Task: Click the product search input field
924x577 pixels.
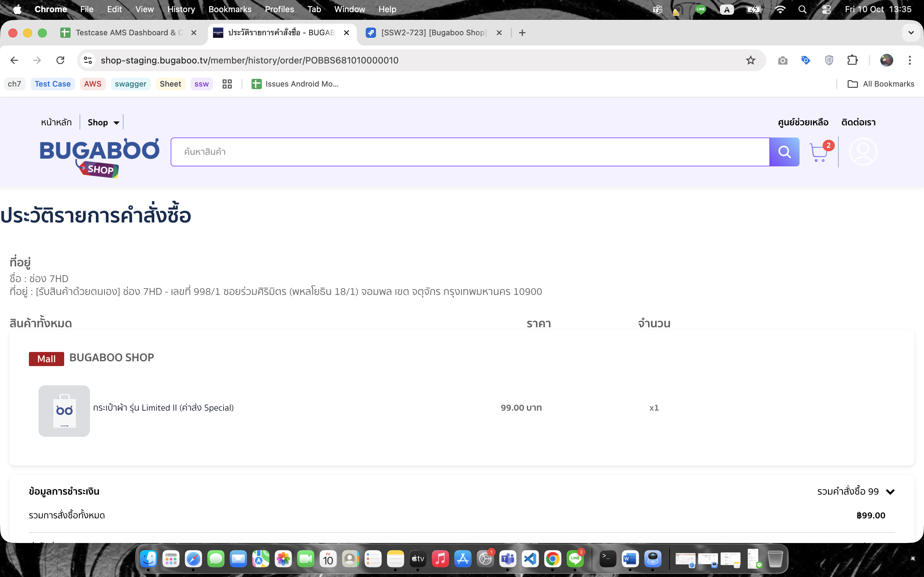Action: pyautogui.click(x=470, y=152)
